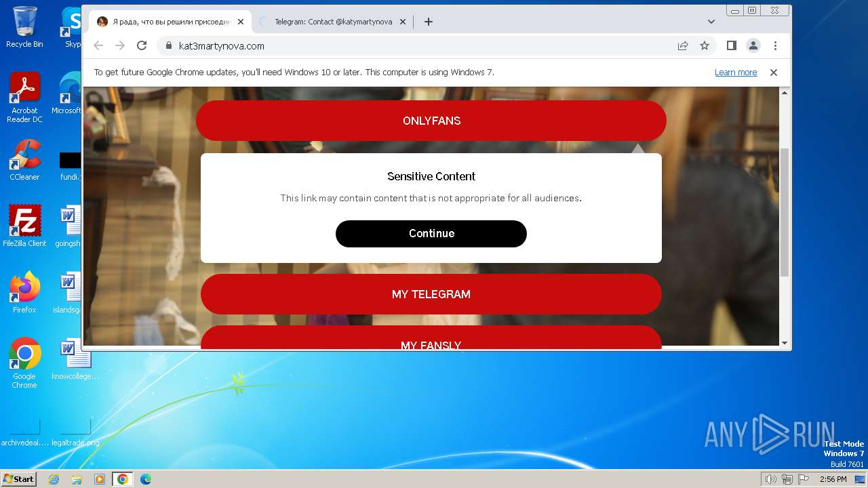Screen dimensions: 868x488
Task: Open the Learn more link
Action: pos(736,73)
